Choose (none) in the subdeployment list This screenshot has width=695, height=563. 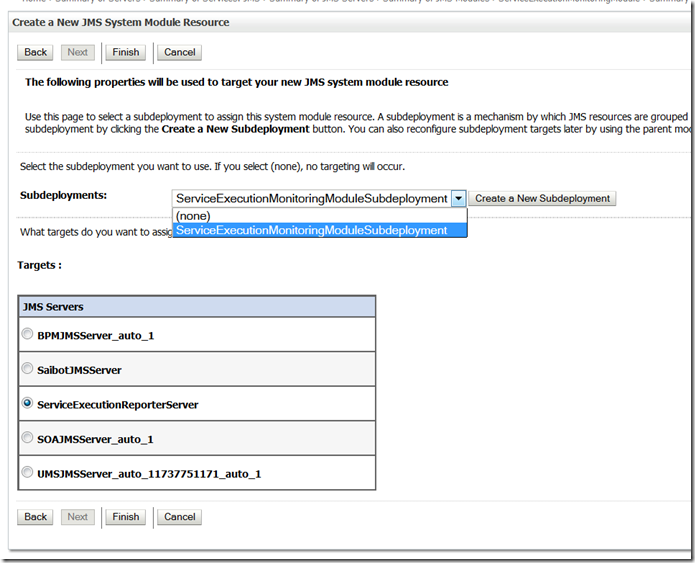click(320, 216)
